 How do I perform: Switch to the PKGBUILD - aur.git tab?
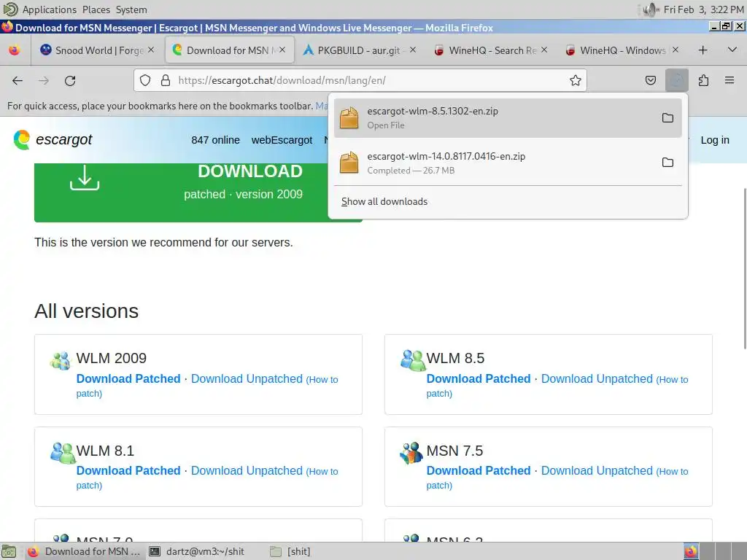pyautogui.click(x=359, y=50)
